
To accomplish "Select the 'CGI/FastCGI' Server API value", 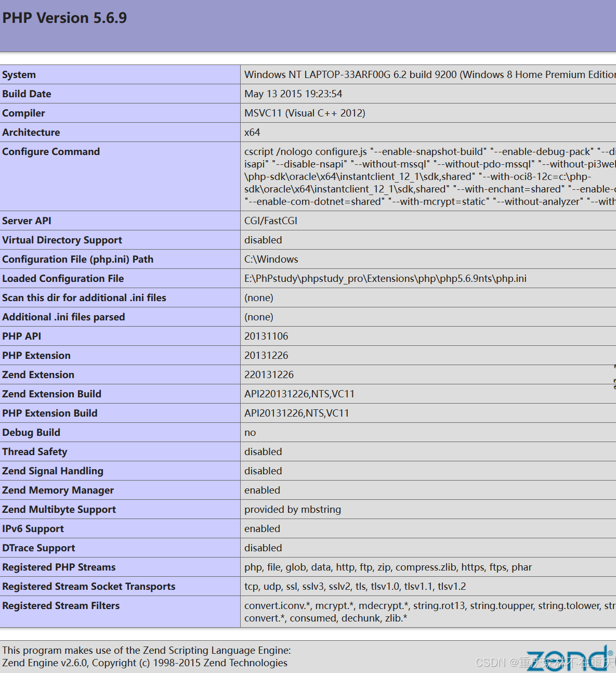I will [x=271, y=221].
